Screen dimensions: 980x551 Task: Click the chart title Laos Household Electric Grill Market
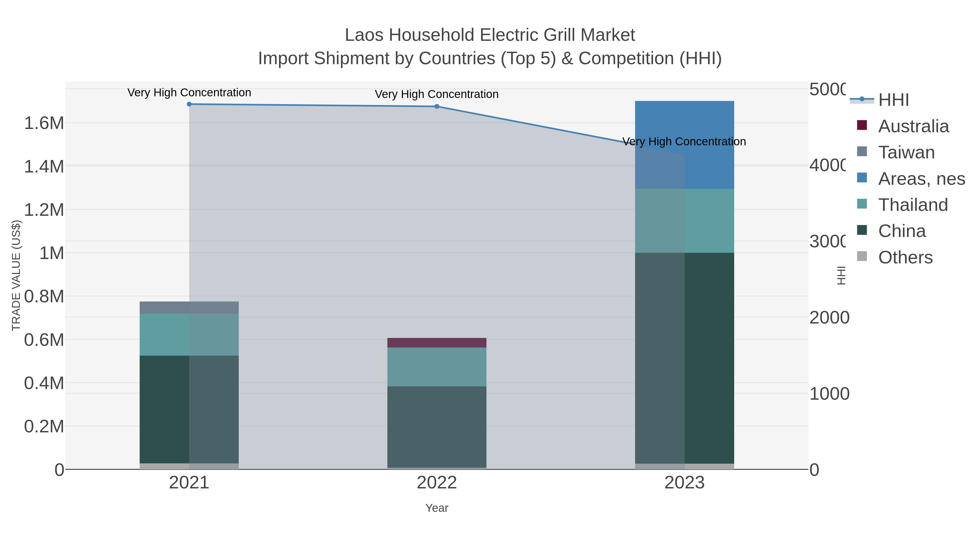point(490,35)
